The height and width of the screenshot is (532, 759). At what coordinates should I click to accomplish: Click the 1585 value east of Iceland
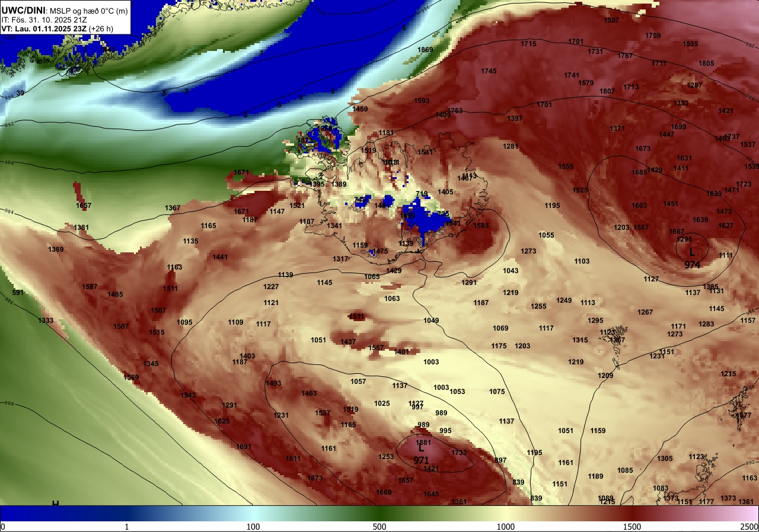click(481, 226)
